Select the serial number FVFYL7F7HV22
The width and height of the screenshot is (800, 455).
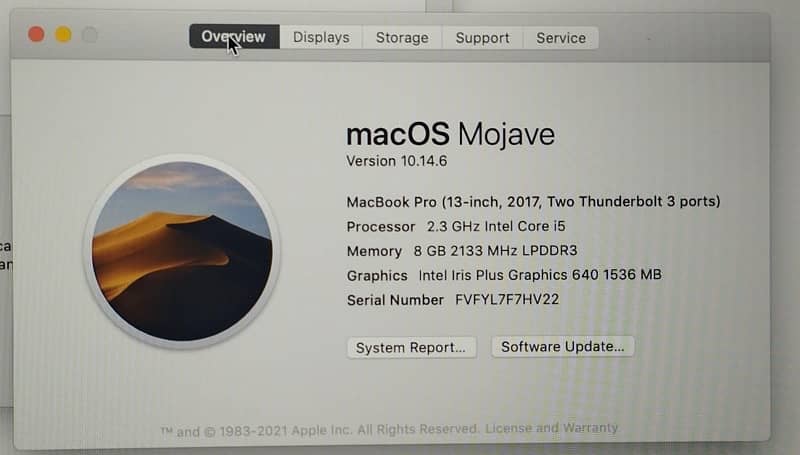(x=507, y=299)
